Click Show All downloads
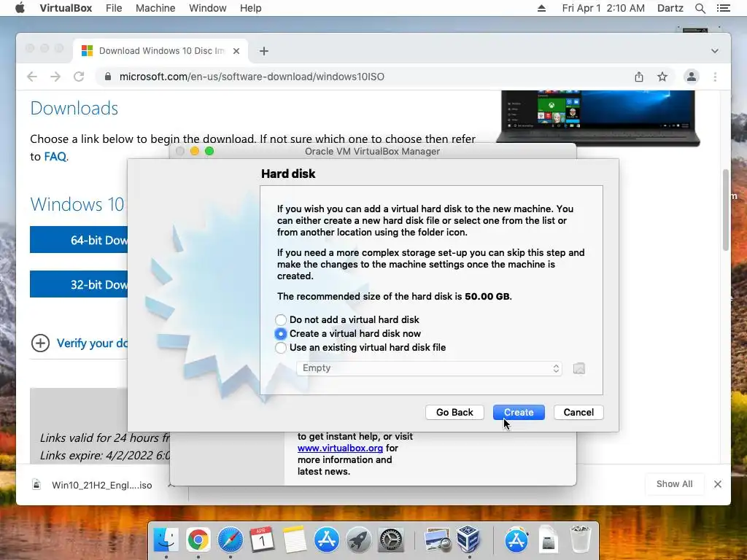 pos(674,484)
